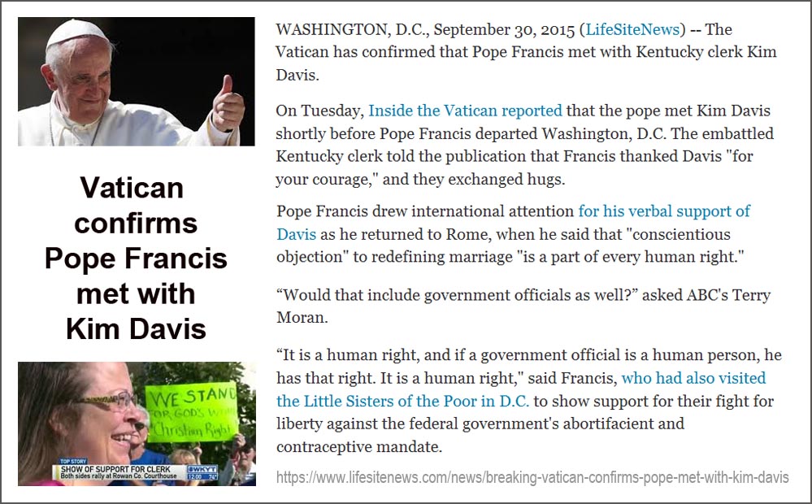Follow the 'for his verbal support of' link
The image size is (812, 504).
click(664, 211)
